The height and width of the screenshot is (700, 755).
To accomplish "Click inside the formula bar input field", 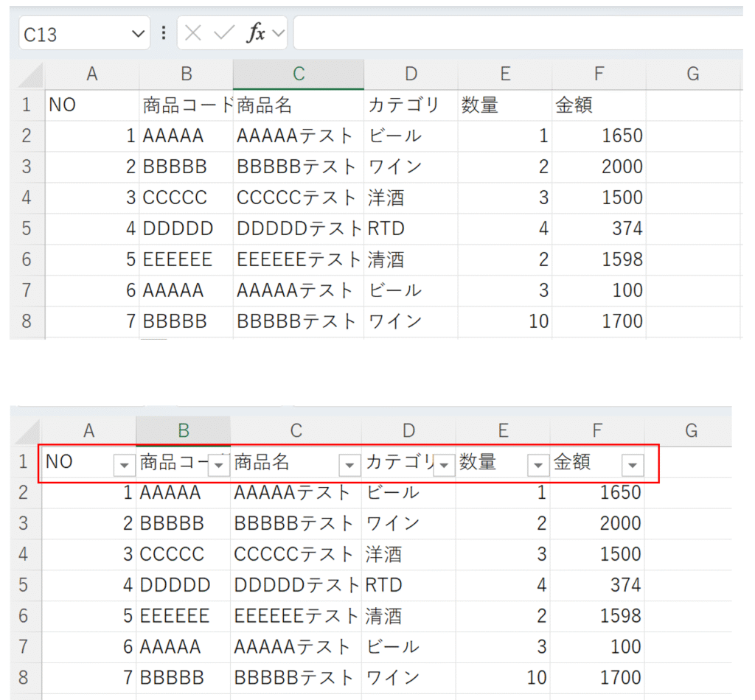I will [x=516, y=33].
